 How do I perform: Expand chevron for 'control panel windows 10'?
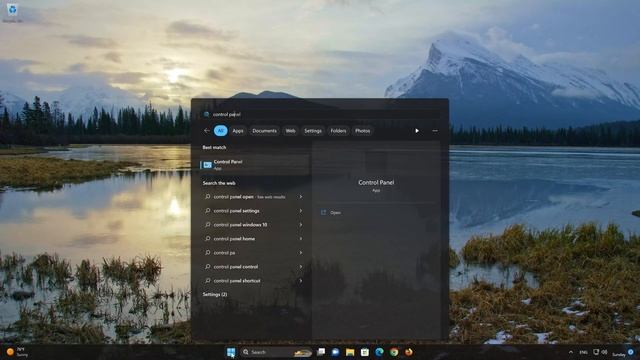301,224
